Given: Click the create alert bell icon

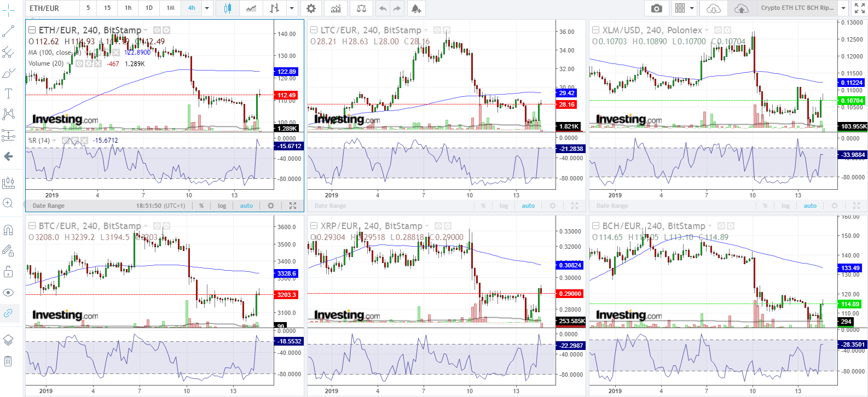Looking at the screenshot, I should 416,8.
